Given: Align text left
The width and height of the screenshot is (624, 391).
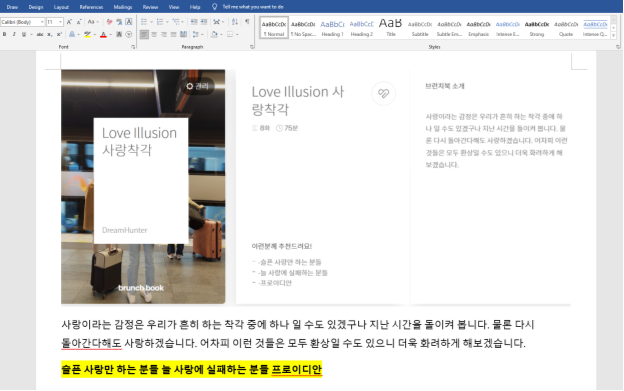Looking at the screenshot, I should pyautogui.click(x=144, y=35).
